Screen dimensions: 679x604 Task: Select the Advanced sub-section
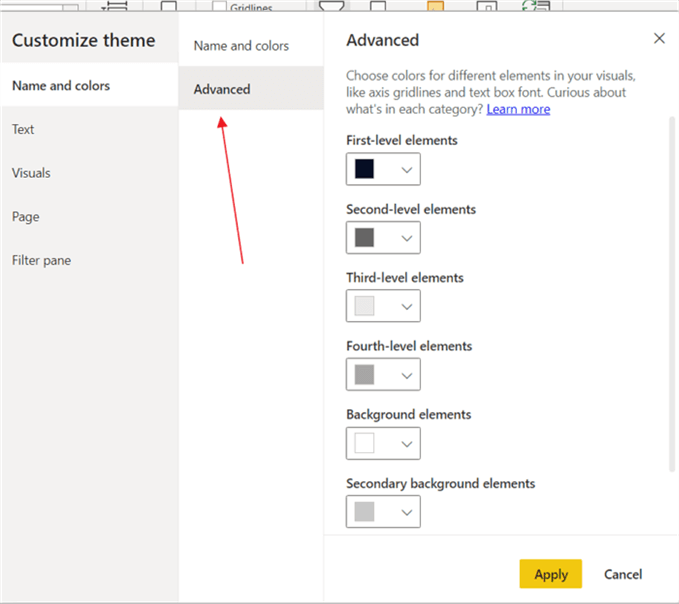(251, 89)
